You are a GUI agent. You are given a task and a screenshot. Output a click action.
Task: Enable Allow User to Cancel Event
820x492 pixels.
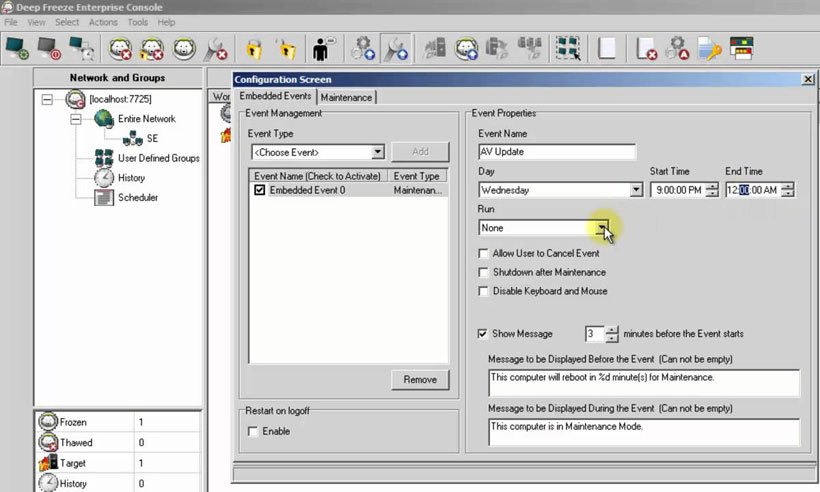tap(483, 253)
